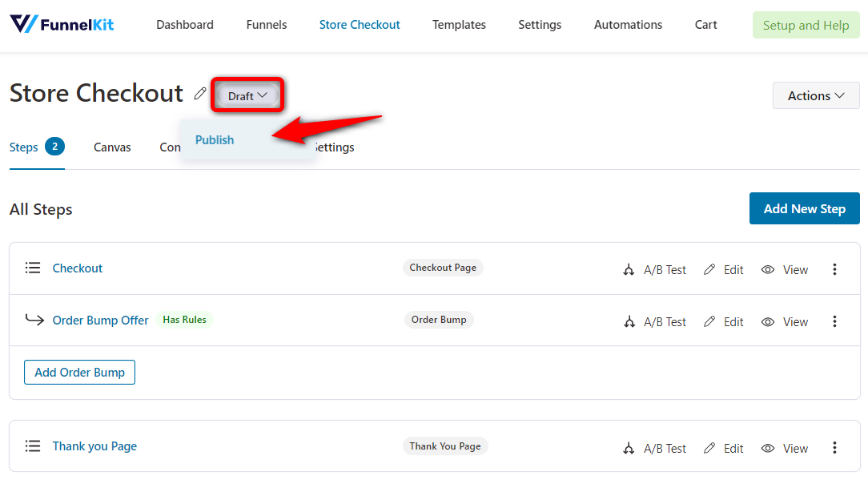
Task: Open the Draft status dropdown
Action: pyautogui.click(x=247, y=96)
